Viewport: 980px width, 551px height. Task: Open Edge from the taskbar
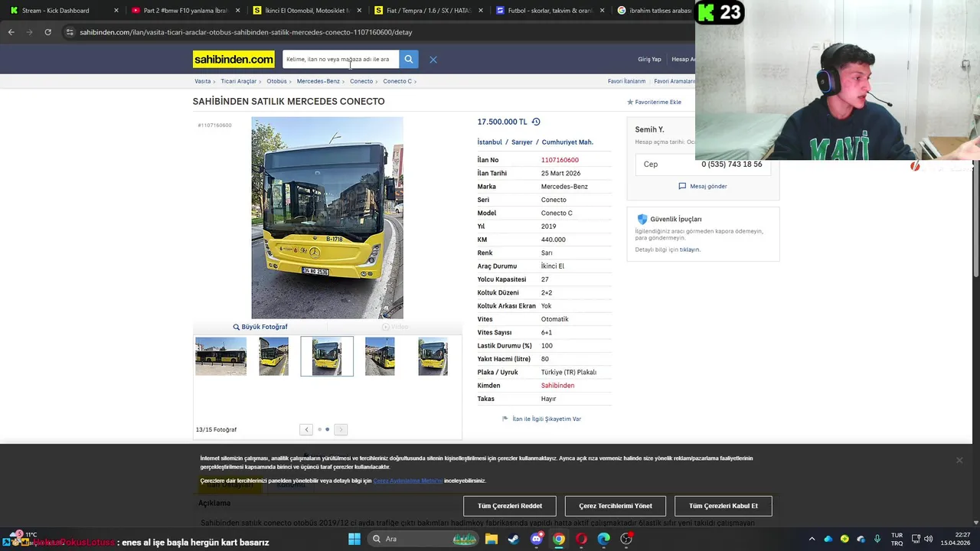(x=604, y=539)
